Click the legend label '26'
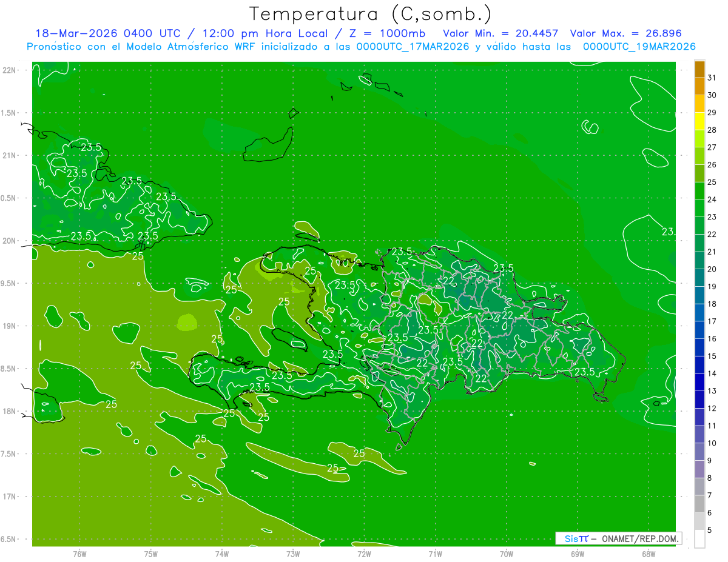The image size is (728, 562). 712,164
